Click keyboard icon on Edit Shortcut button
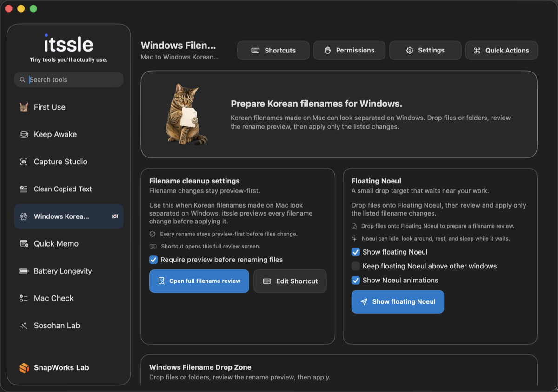 pyautogui.click(x=267, y=281)
